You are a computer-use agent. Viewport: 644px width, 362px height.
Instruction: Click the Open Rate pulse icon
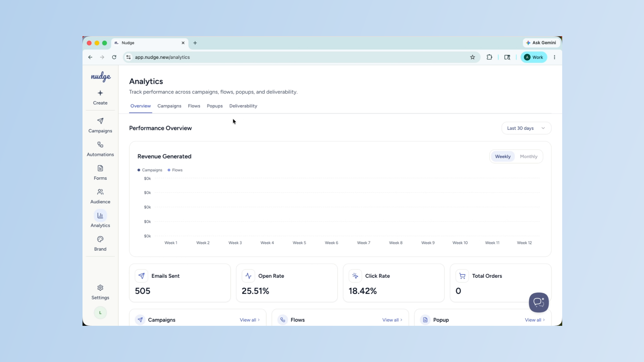(x=248, y=276)
